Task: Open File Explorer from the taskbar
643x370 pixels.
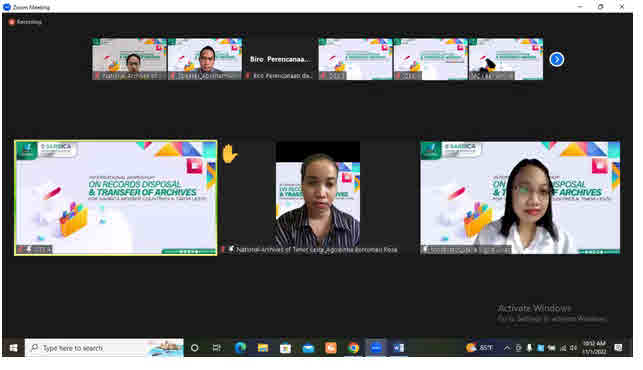Action: (x=262, y=348)
